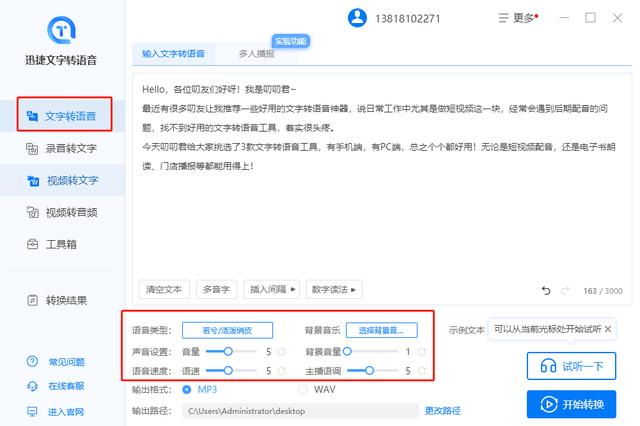The height and width of the screenshot is (426, 640).
Task: Select MP3 output format
Action: (x=187, y=388)
